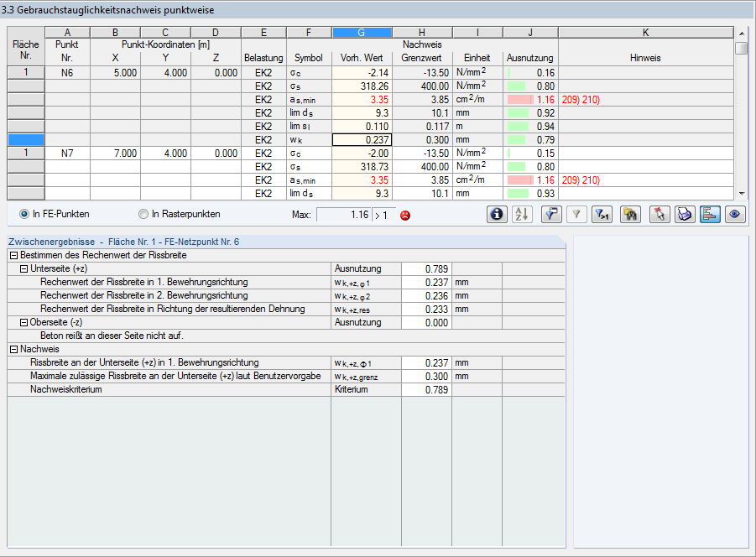756x557 pixels.
Task: Open the info button in the toolbar
Action: [497, 214]
